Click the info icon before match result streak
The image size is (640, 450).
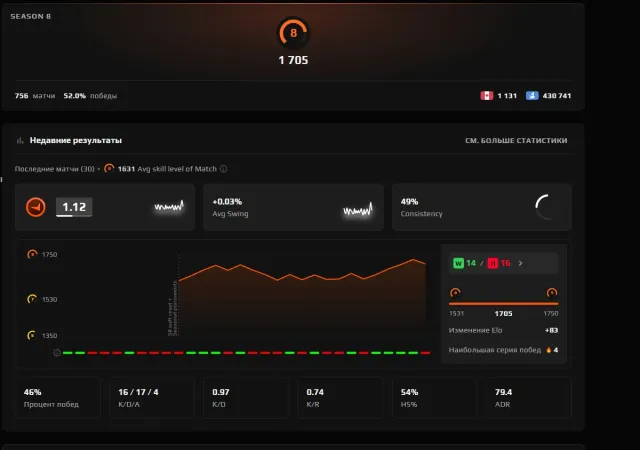click(x=57, y=353)
